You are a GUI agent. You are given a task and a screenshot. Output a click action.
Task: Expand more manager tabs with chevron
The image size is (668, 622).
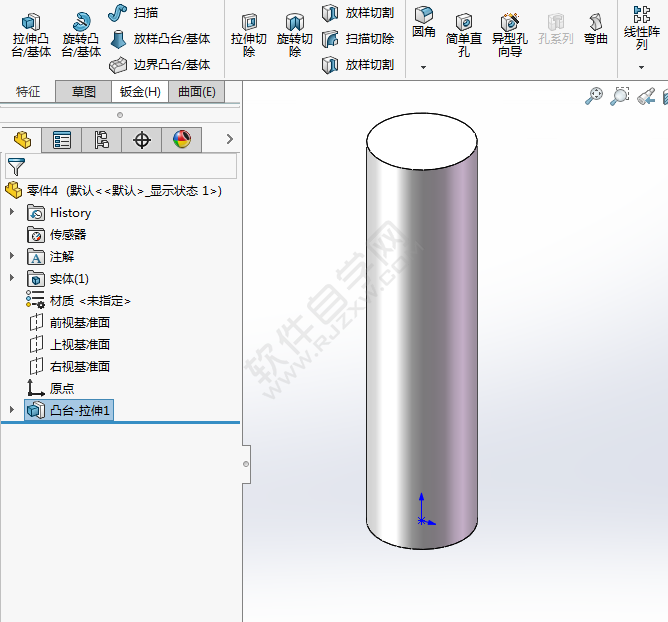[x=230, y=139]
